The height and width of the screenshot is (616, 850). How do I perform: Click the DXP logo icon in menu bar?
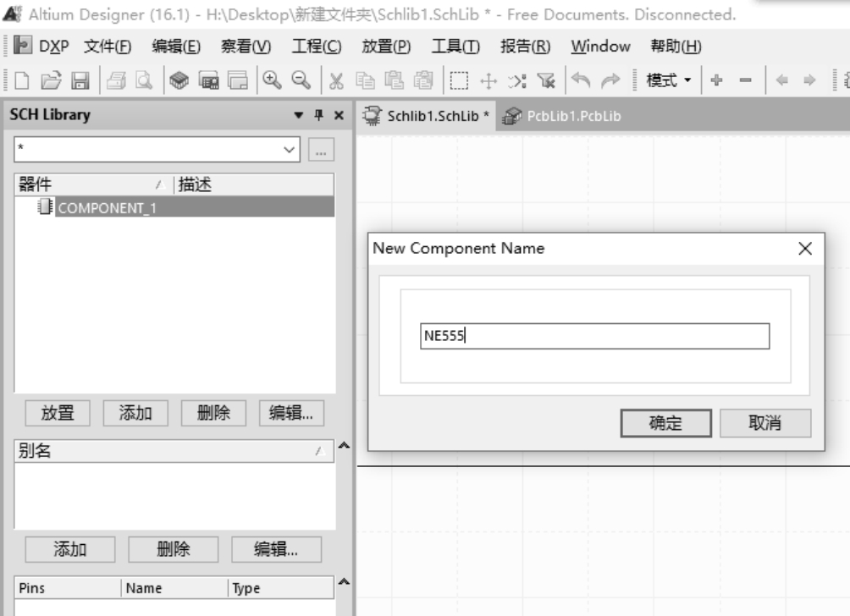coord(23,45)
